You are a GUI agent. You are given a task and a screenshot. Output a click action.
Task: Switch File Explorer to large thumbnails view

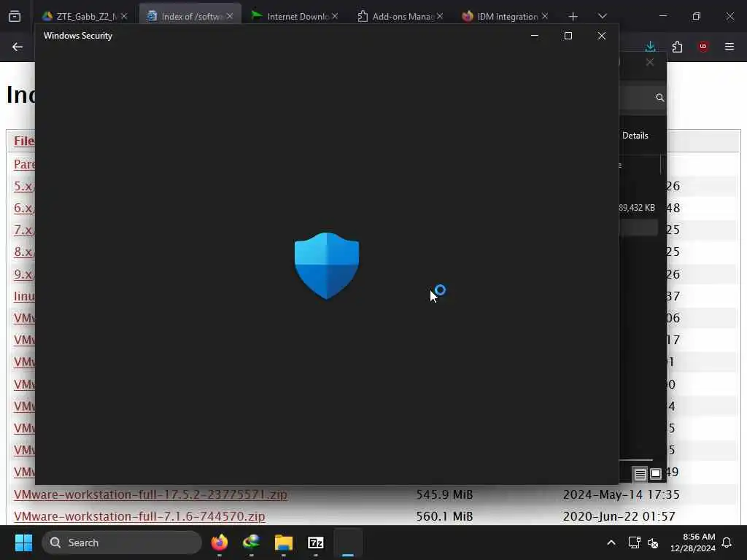coord(656,474)
